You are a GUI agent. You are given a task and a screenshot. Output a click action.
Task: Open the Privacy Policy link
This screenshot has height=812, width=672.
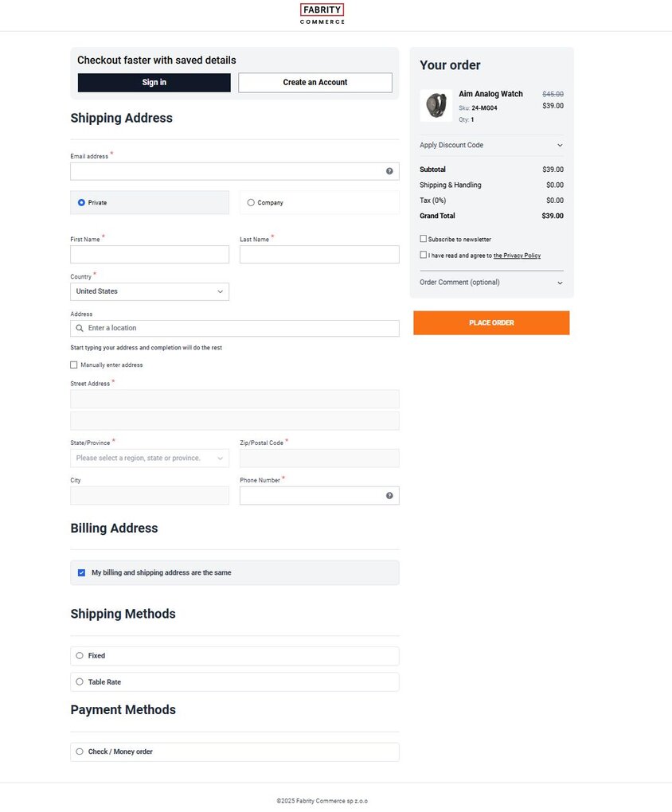point(517,255)
